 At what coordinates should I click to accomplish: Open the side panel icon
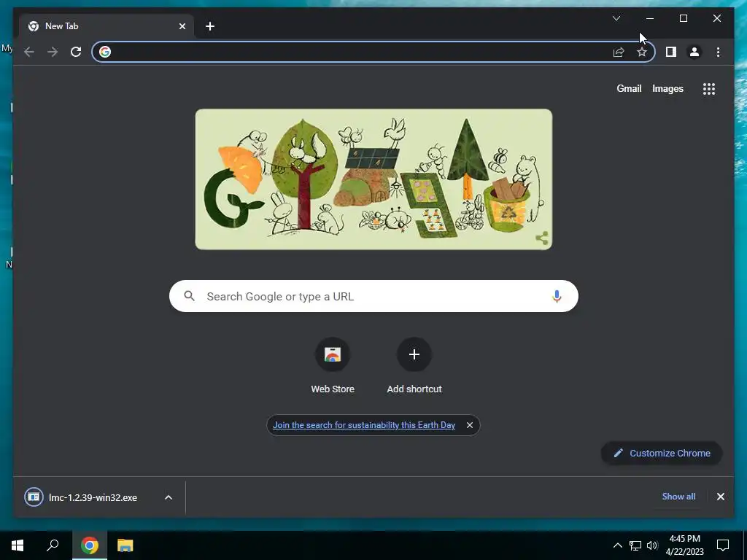(671, 52)
